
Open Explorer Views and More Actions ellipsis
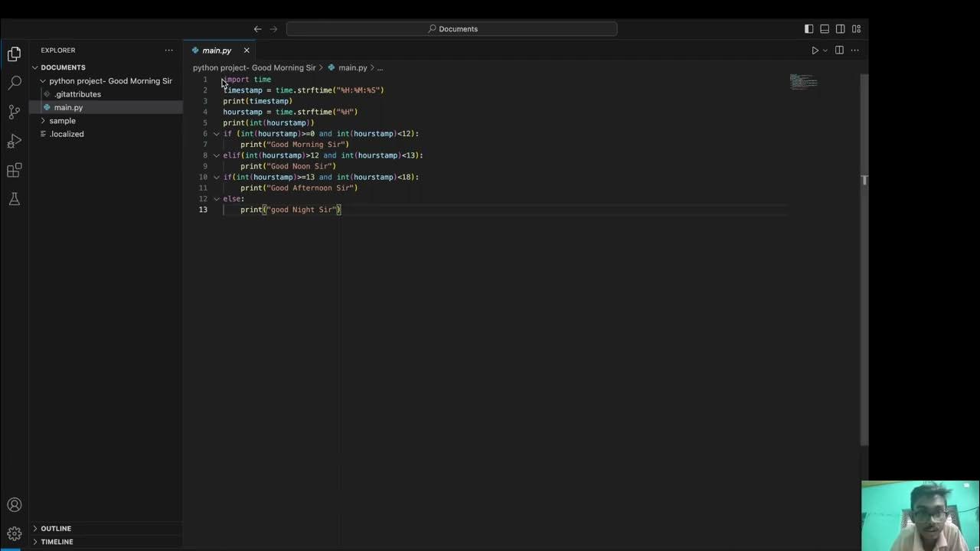168,51
